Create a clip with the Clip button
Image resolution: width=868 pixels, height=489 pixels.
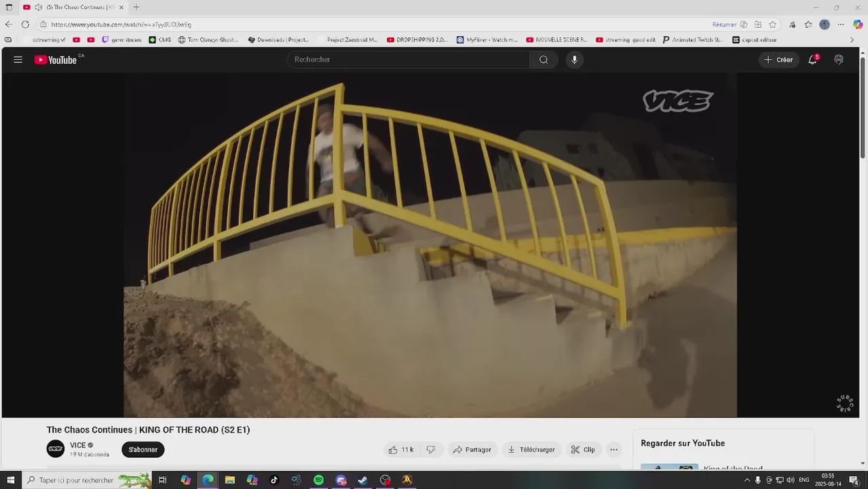[583, 450]
